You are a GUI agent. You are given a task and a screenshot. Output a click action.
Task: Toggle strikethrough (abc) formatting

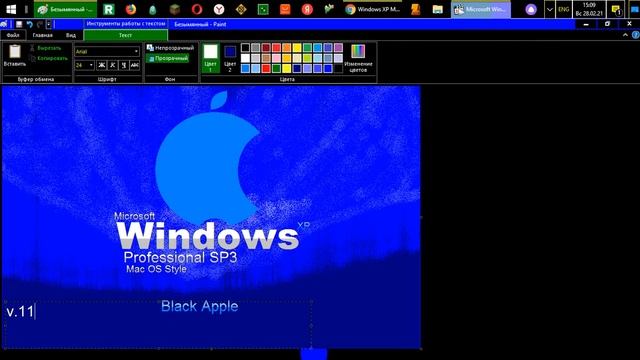tap(135, 65)
